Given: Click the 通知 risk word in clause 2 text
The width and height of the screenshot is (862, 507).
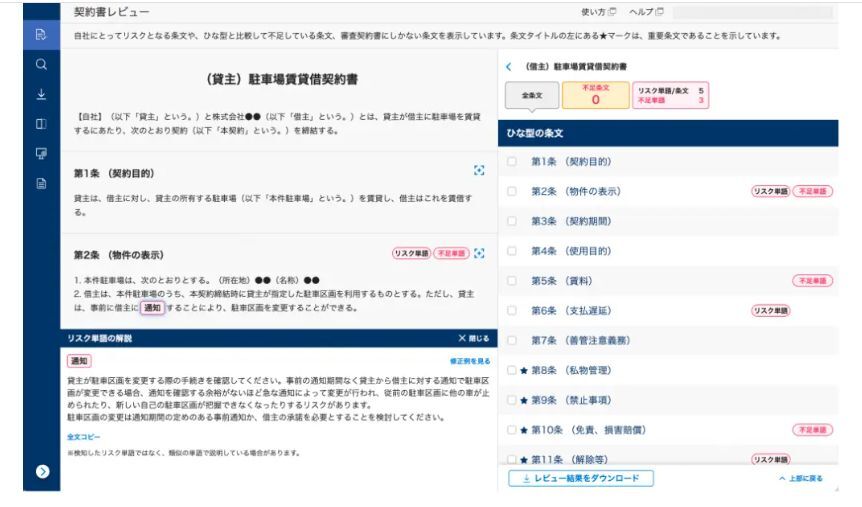Looking at the screenshot, I should tap(152, 308).
